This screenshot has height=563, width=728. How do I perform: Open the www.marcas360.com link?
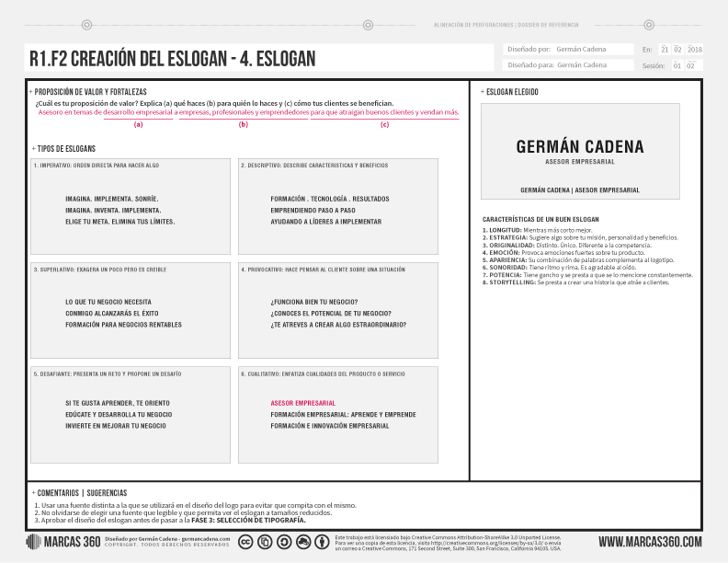tap(650, 542)
